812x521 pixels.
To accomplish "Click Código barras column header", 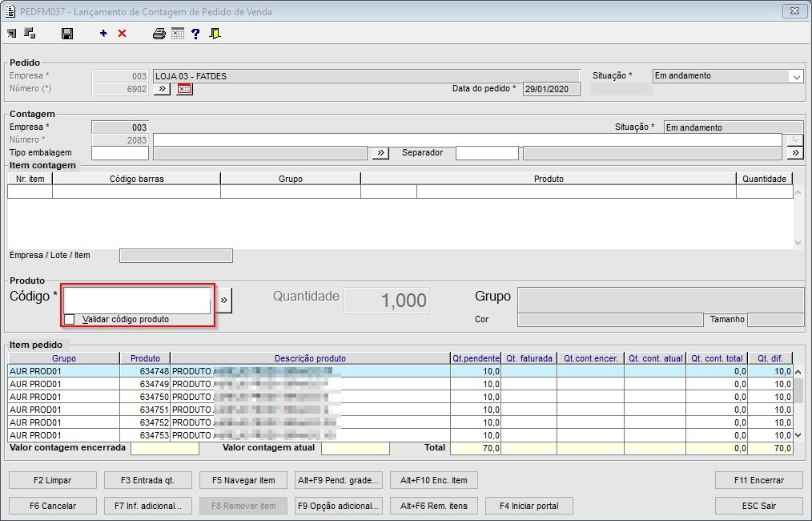I will (x=137, y=179).
